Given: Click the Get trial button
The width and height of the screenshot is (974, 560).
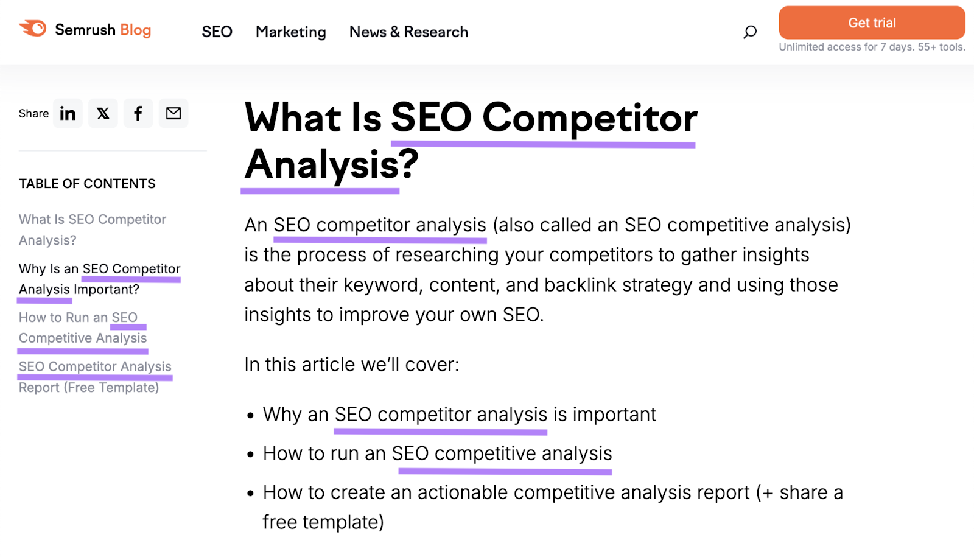Looking at the screenshot, I should pyautogui.click(x=872, y=23).
